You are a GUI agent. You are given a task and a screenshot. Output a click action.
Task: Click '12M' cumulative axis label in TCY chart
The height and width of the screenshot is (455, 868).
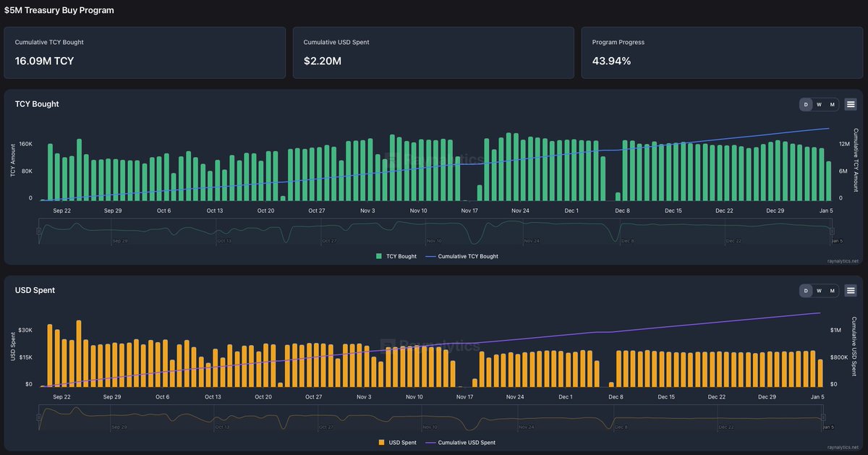coord(844,144)
